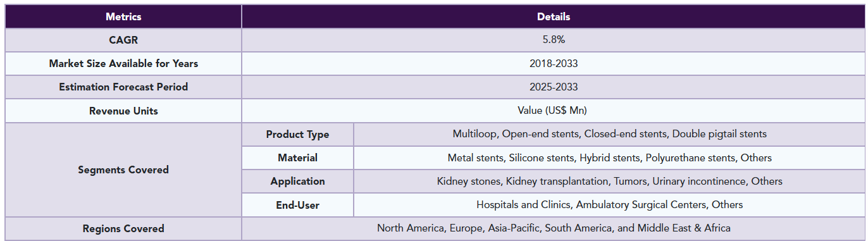Viewport: 868px width, 241px height.
Task: Click the 2018-2033 value cell
Action: [554, 63]
